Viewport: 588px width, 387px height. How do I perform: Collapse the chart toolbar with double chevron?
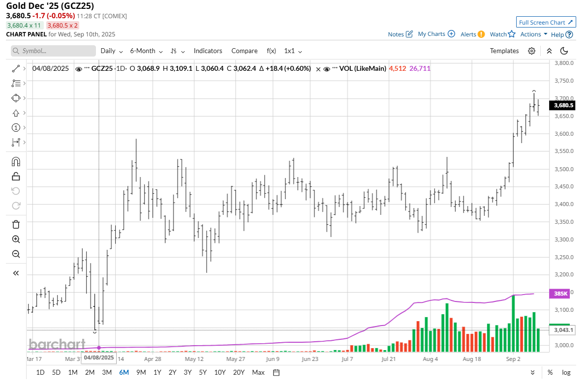coord(549,51)
